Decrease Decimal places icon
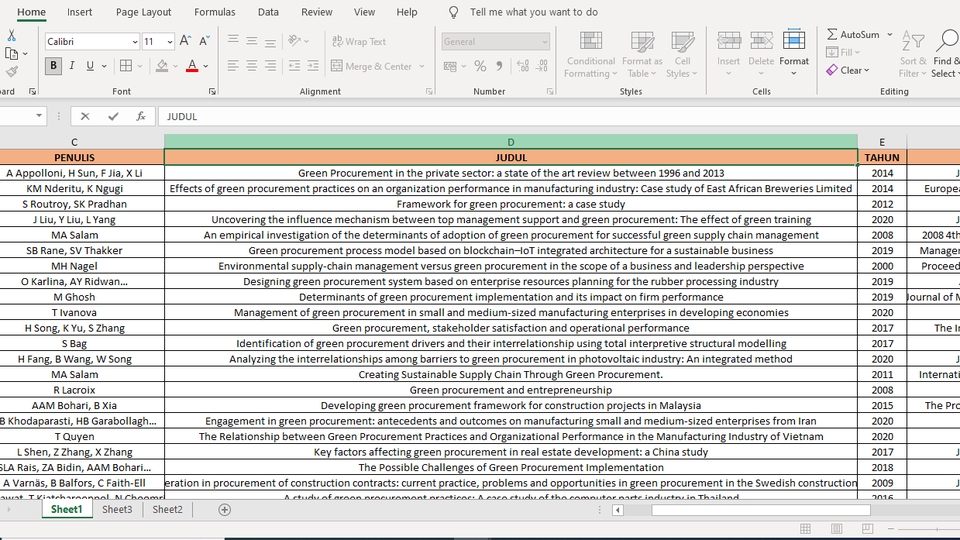 click(542, 66)
